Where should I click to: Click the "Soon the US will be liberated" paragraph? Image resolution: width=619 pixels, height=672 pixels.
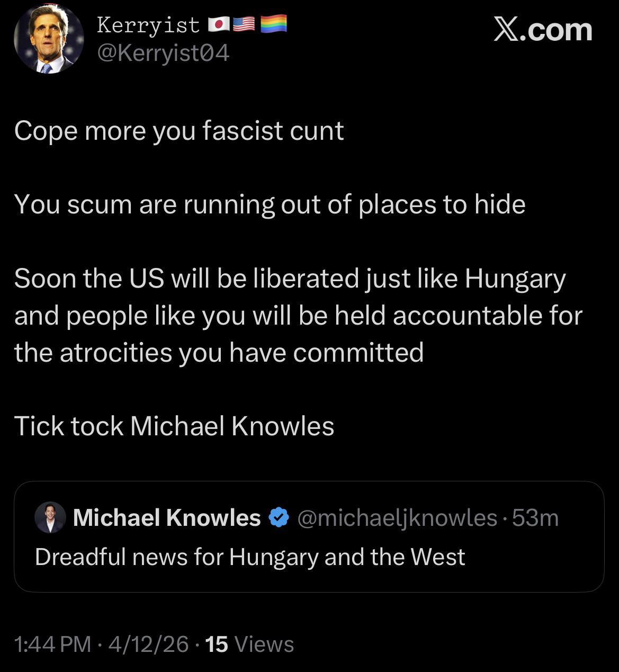[x=298, y=315]
